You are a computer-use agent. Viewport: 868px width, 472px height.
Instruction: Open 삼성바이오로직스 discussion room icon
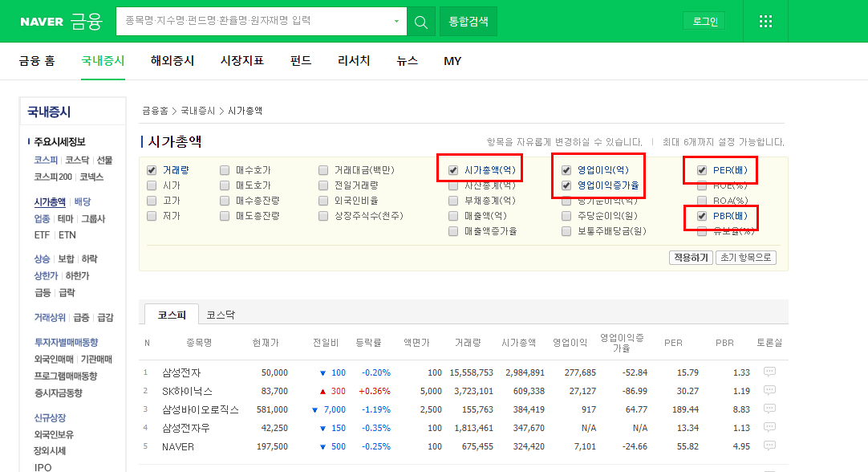tap(769, 409)
